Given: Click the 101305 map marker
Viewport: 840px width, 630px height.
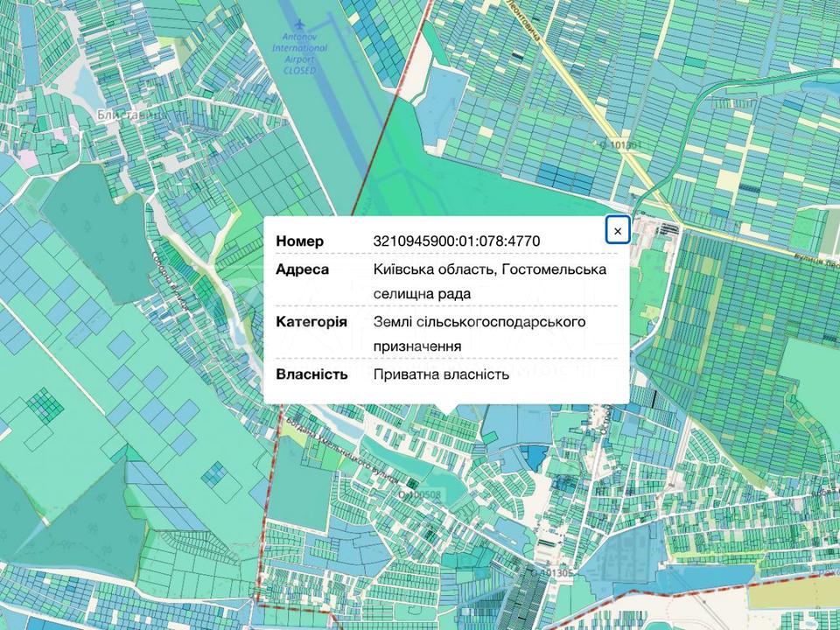Looking at the screenshot, I should (535, 574).
